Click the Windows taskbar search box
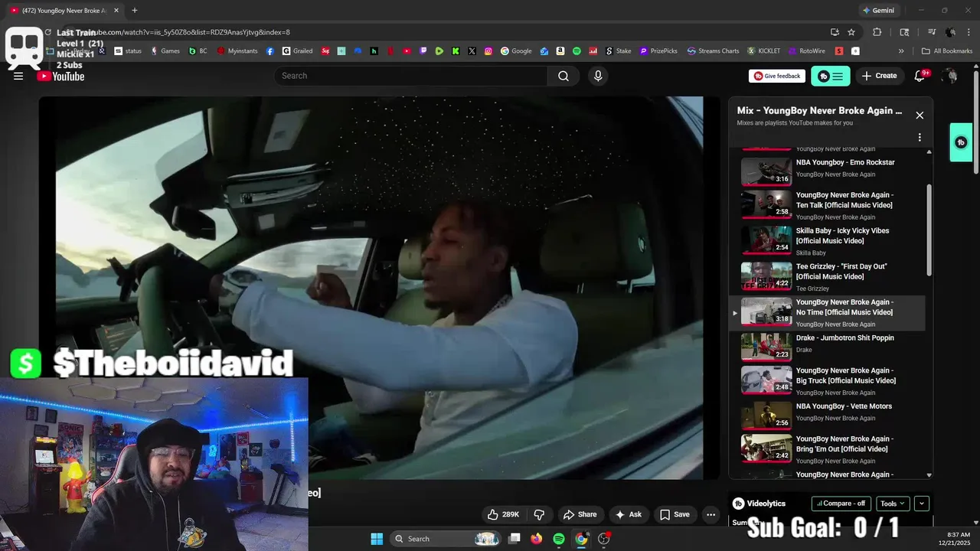Viewport: 980px width, 551px height. 446,539
